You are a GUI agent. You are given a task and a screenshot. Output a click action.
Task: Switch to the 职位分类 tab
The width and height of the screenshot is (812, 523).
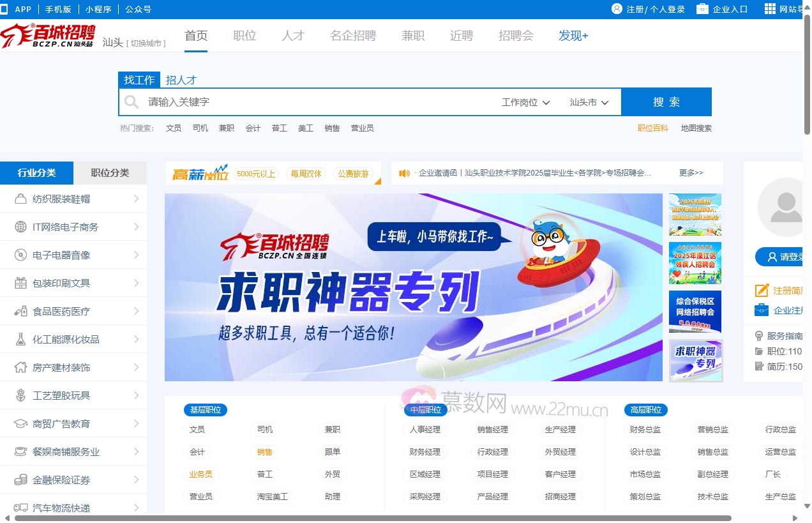(x=110, y=172)
